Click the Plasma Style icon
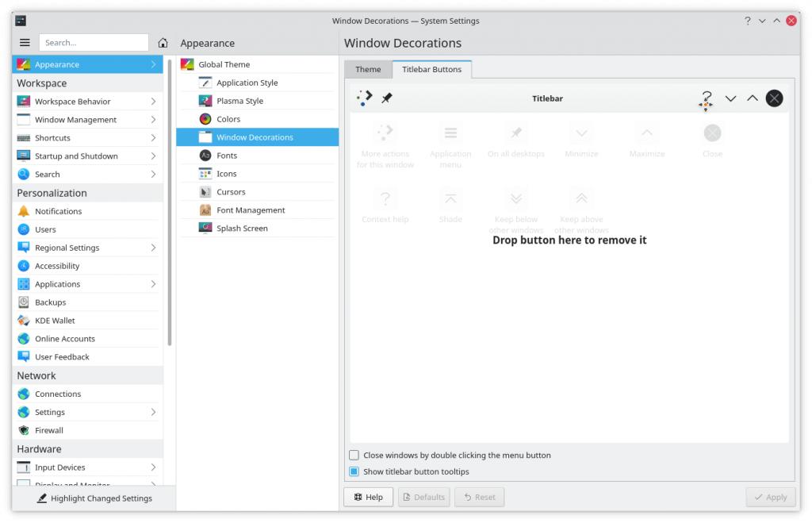812x523 pixels. click(205, 101)
